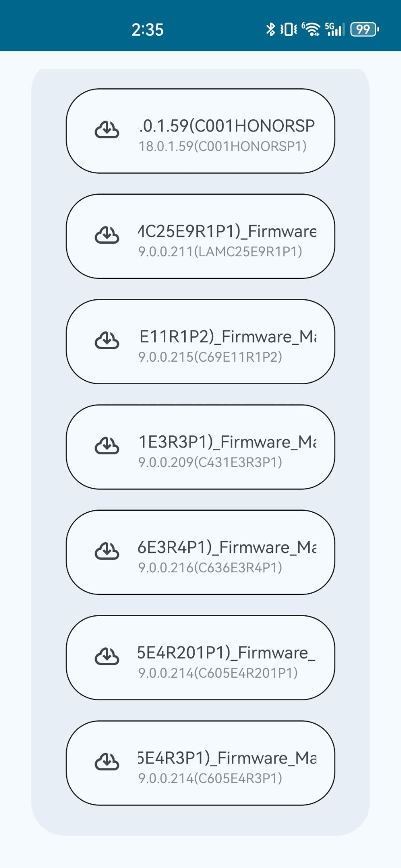Viewport: 401px width, 868px height.
Task: Tap the battery indicator showing 99
Action: tap(364, 29)
